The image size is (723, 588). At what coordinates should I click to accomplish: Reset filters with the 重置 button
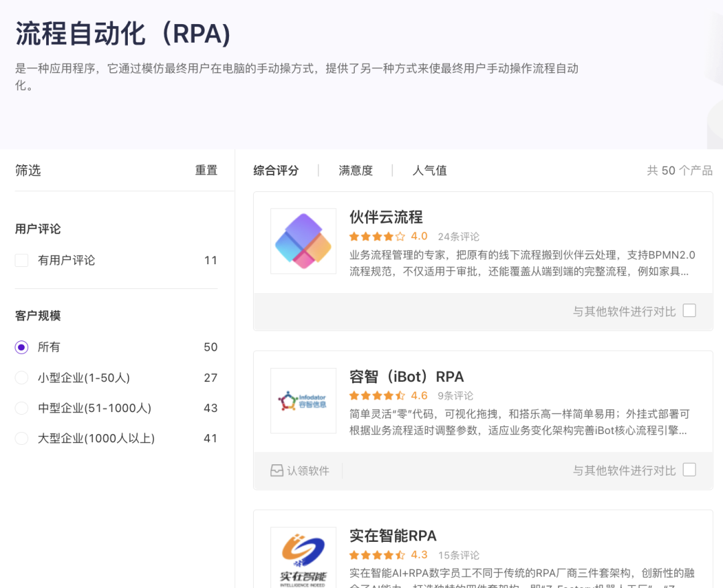206,171
